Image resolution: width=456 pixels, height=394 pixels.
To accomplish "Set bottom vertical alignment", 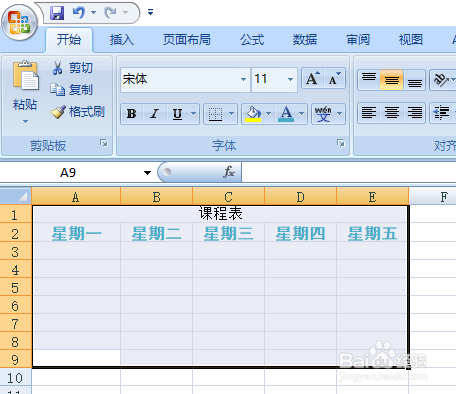I will pos(414,80).
